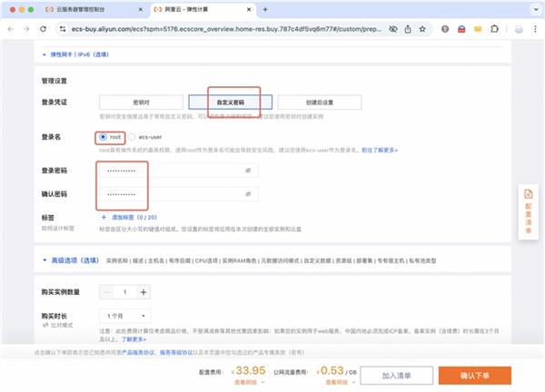Increase instance quantity with plus button

[x=144, y=292]
